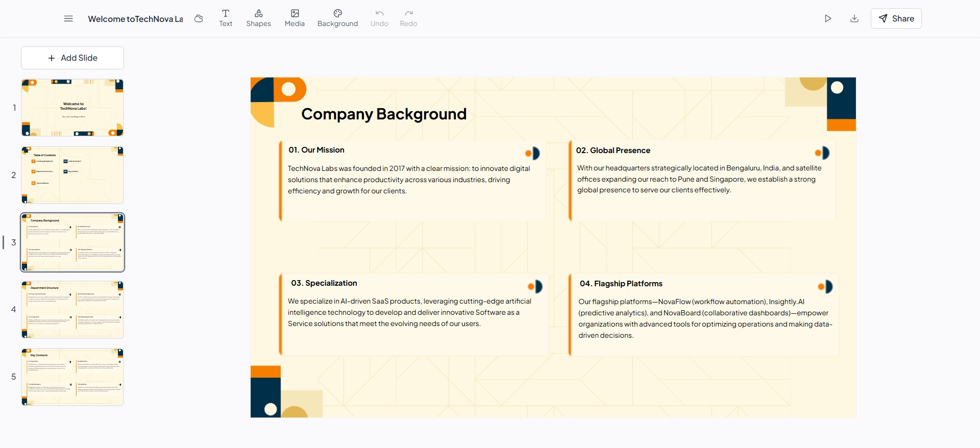Start the slideshow with play icon

point(828,19)
